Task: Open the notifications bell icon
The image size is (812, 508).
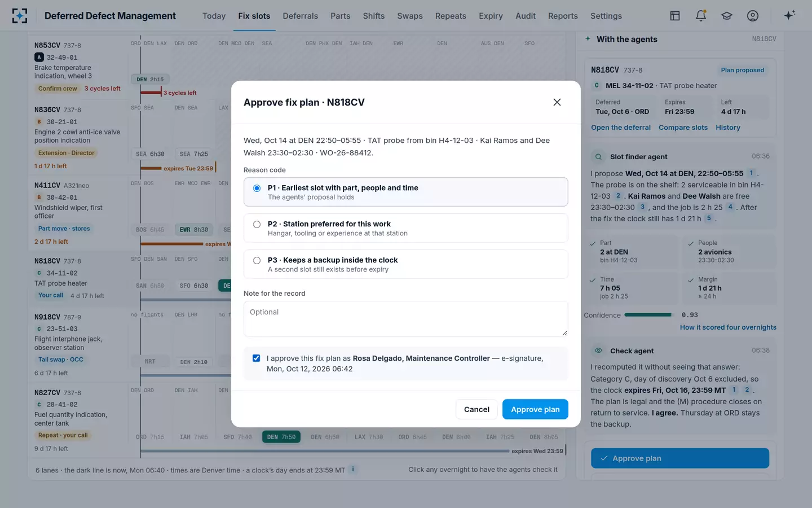Action: tap(701, 16)
